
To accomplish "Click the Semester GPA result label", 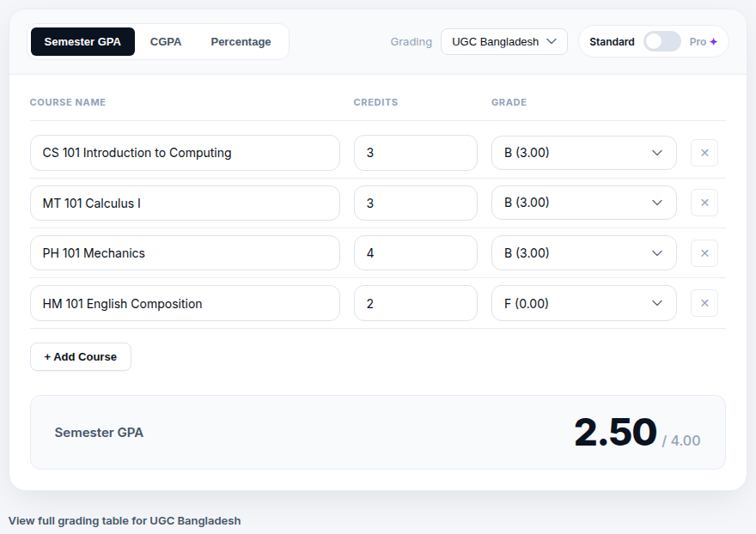I will (99, 433).
